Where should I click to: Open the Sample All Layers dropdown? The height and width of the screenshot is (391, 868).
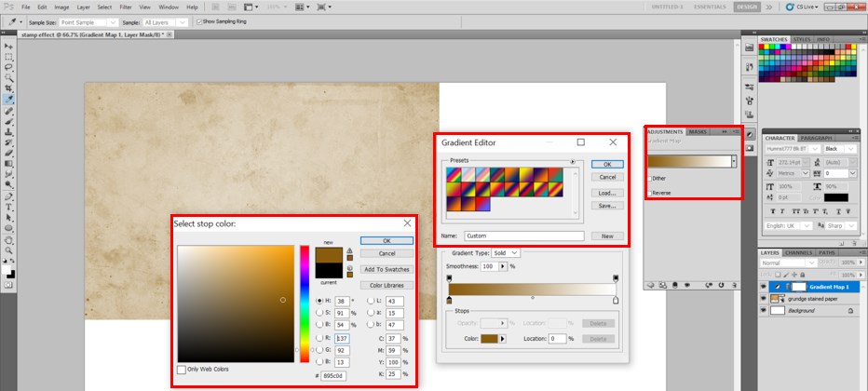point(165,22)
